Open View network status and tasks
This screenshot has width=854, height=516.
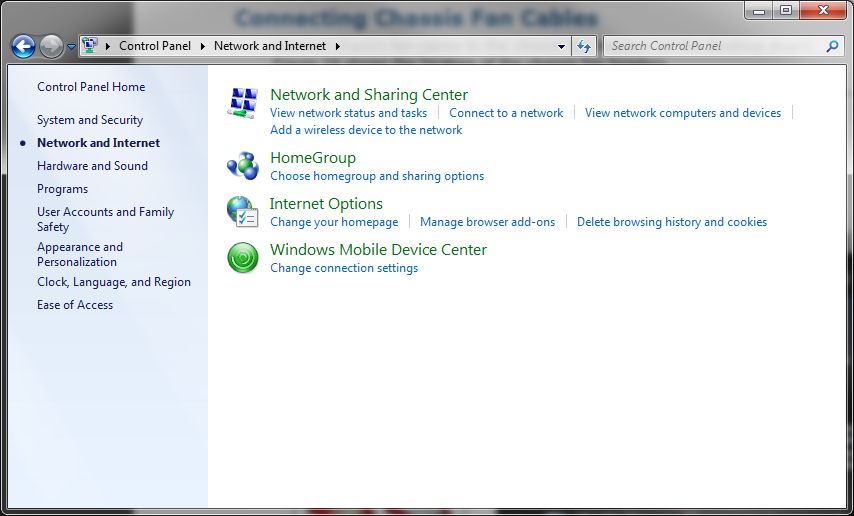pos(349,113)
